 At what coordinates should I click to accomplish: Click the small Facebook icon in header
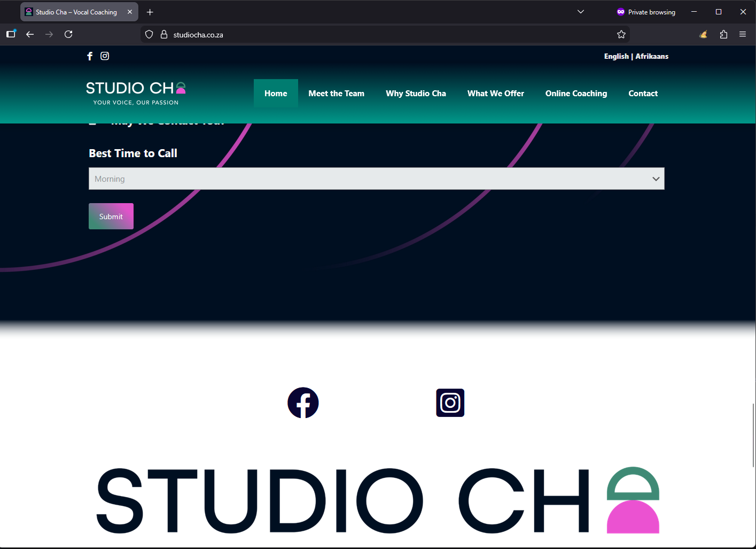pos(90,56)
